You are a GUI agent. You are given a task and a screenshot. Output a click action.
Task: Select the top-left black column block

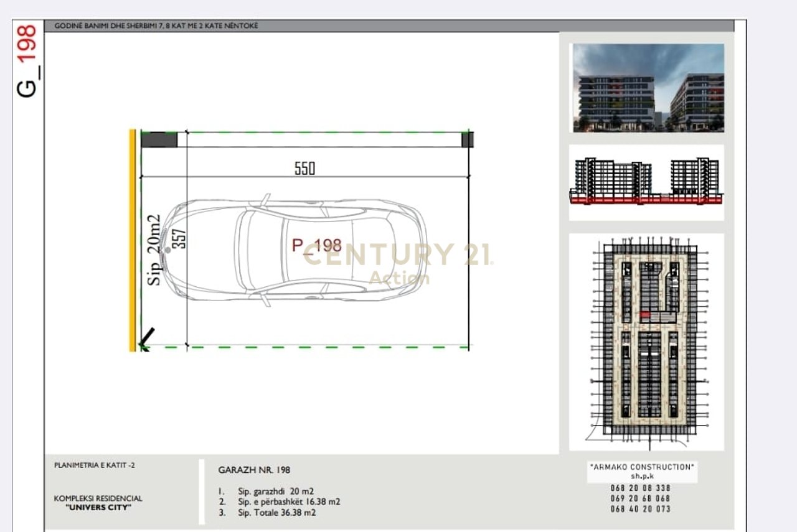point(159,139)
